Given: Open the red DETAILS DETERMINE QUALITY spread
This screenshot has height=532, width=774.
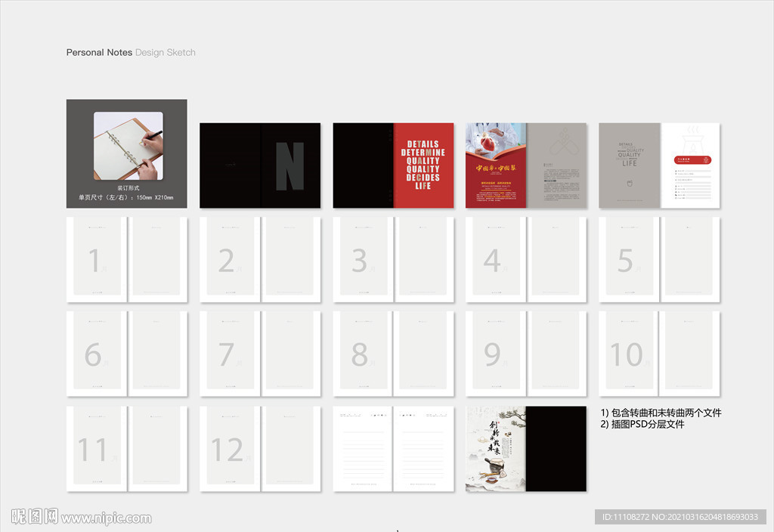Looking at the screenshot, I should (x=393, y=165).
